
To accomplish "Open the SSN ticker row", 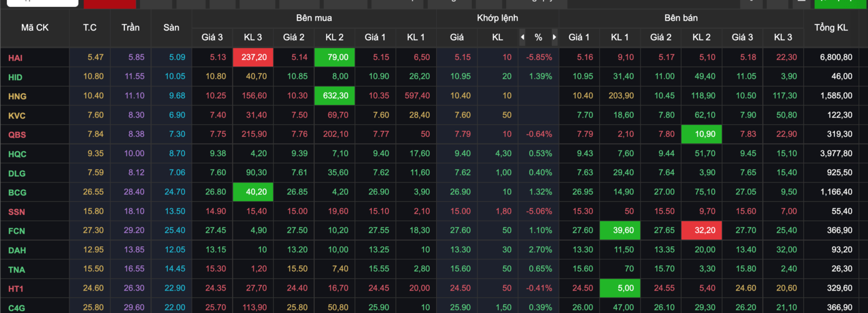I will pos(17,212).
